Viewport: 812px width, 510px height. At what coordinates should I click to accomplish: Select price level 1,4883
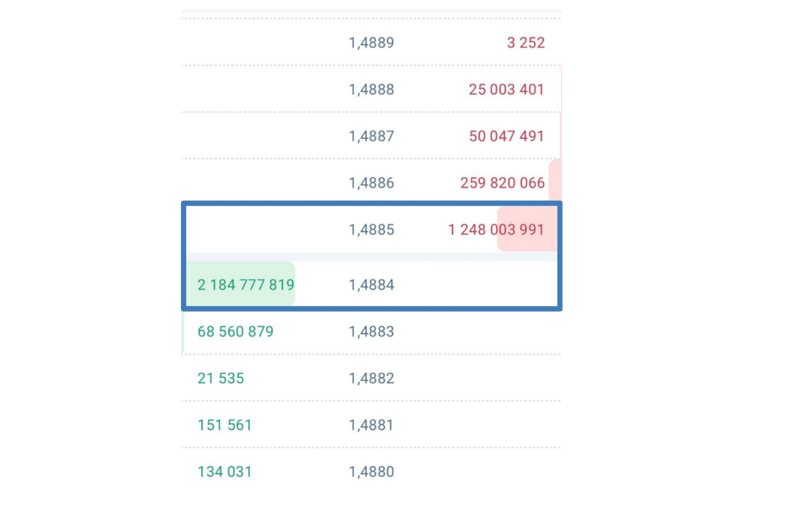pyautogui.click(x=371, y=332)
